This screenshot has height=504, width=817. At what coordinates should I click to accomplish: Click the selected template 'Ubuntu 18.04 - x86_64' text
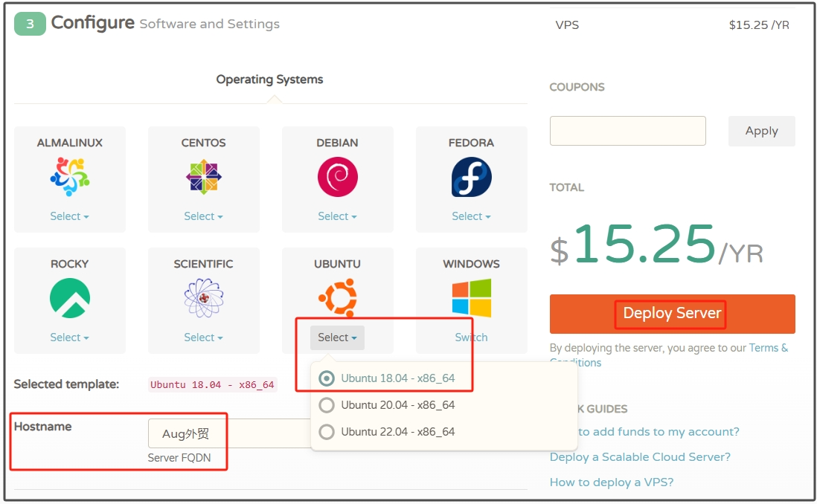(213, 385)
